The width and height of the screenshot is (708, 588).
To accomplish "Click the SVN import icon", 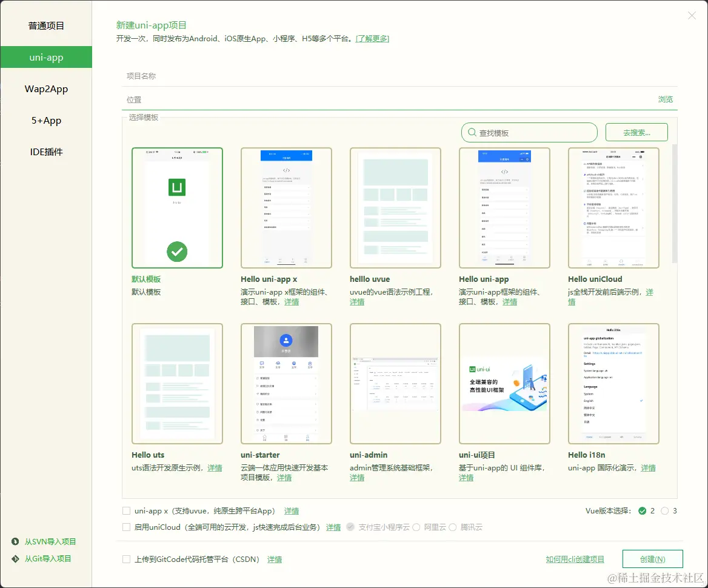I will tap(15, 541).
